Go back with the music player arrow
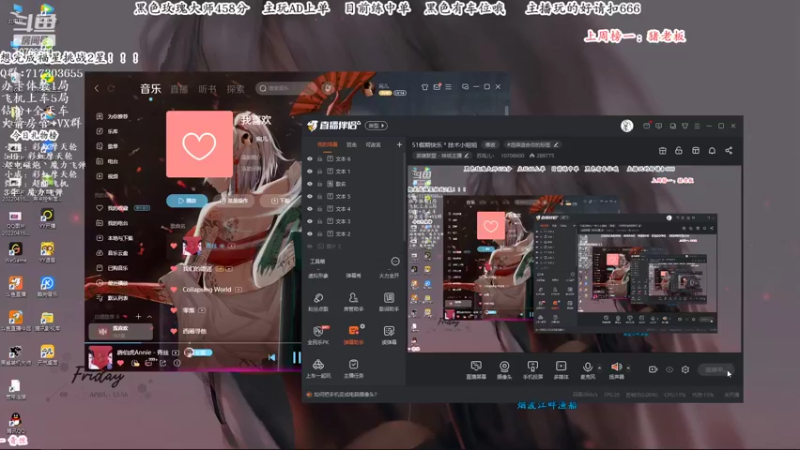The height and width of the screenshot is (450, 800). point(96,88)
